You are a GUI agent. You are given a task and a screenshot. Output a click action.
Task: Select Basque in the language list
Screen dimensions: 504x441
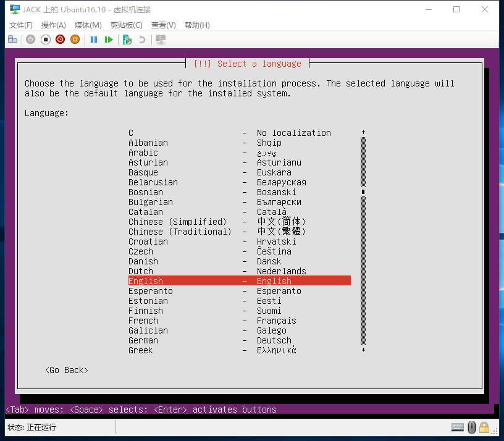click(x=240, y=172)
